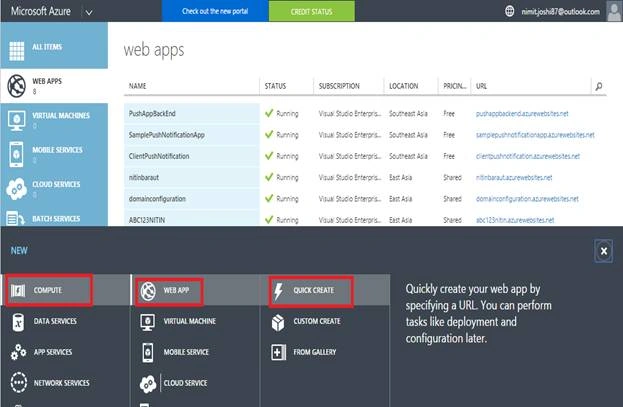Click Check out the new portal button
The width and height of the screenshot is (623, 407).
click(215, 11)
